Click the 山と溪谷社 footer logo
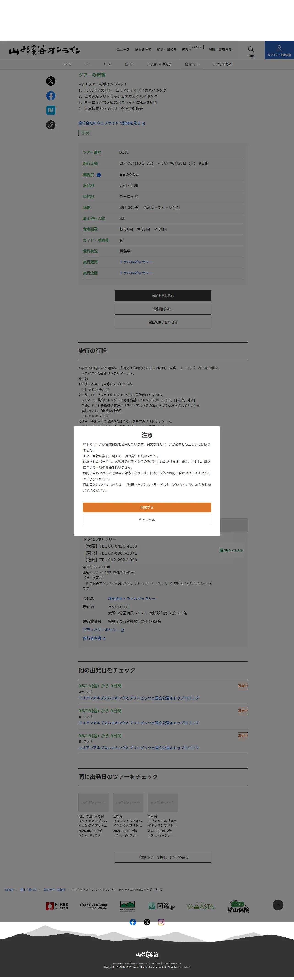This screenshot has height=980, width=294. click(147, 954)
